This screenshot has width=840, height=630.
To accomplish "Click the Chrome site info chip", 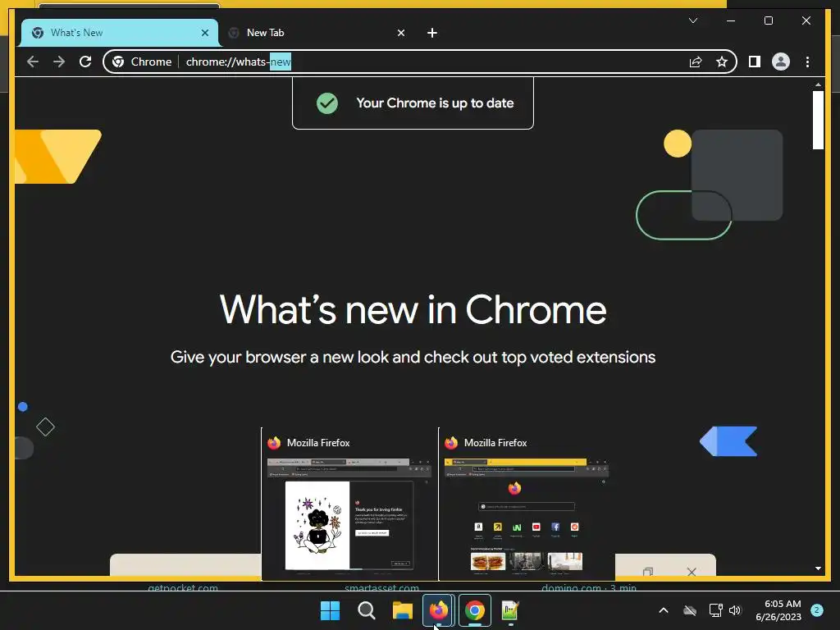I will point(142,62).
